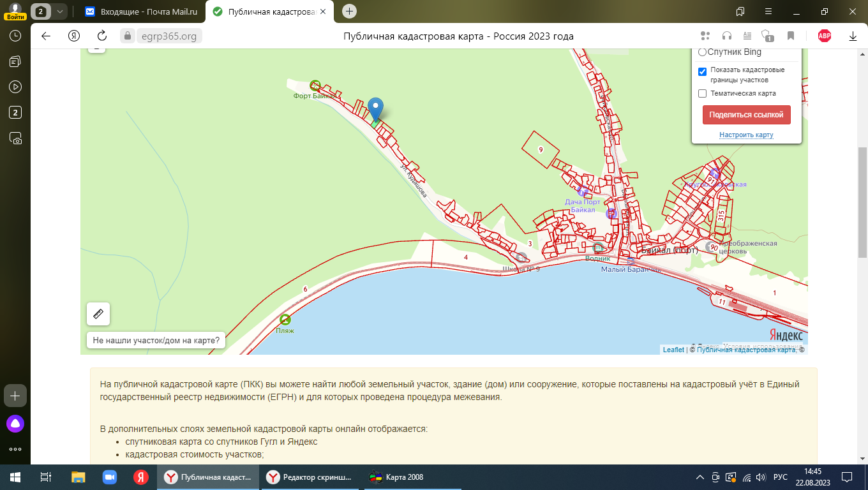Viewport: 868px width, 490px height.
Task: Open the browser main menu hamburger icon
Action: click(x=769, y=11)
